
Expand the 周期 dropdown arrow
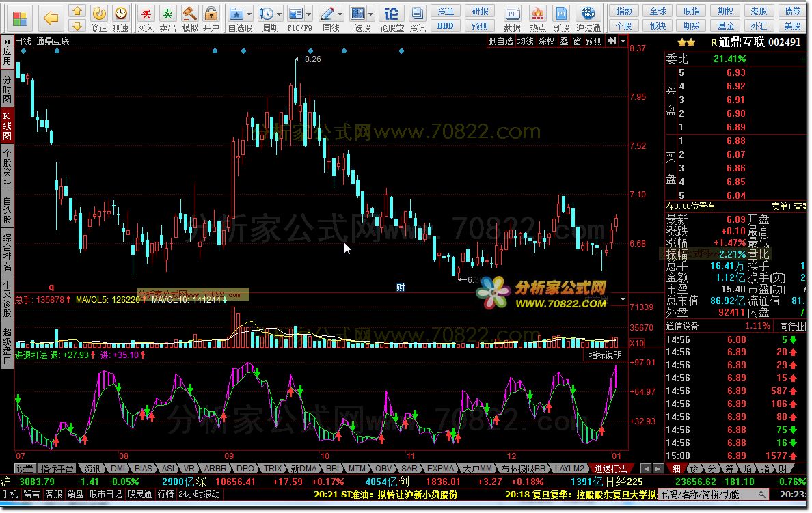(x=280, y=14)
